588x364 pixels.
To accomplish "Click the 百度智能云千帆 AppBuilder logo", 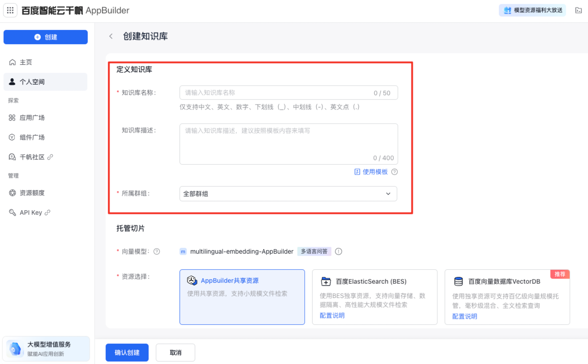I will point(75,10).
